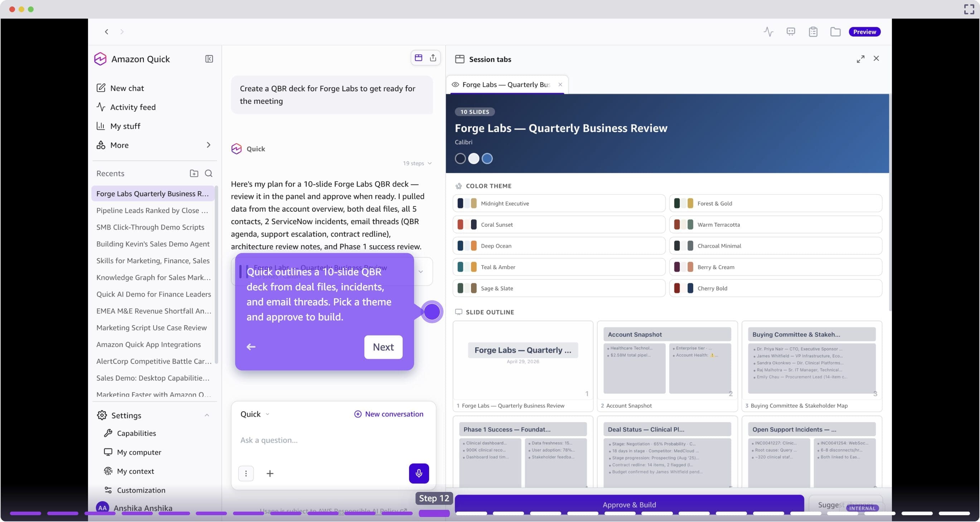Pick the white header color circle

tap(473, 158)
